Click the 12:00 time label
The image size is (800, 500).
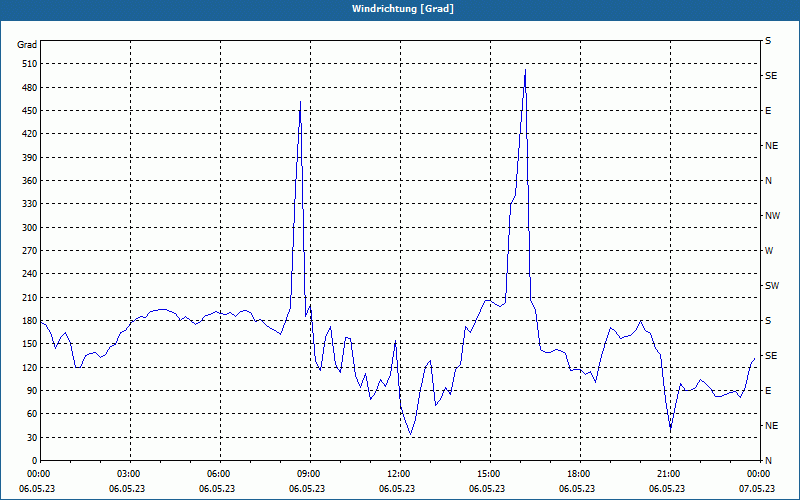click(400, 473)
